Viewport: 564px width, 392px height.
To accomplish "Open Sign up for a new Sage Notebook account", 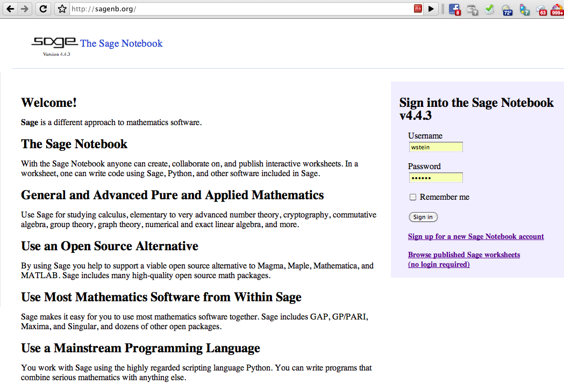I will [476, 236].
